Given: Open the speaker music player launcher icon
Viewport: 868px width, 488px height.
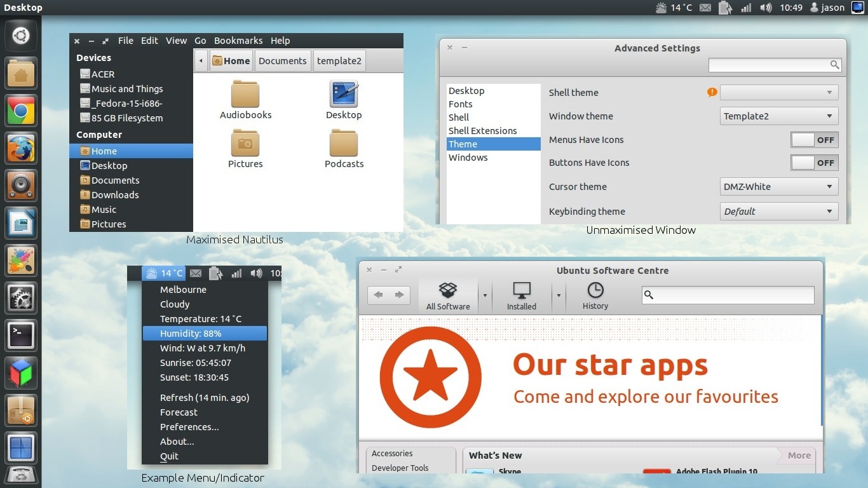Looking at the screenshot, I should click(x=21, y=187).
